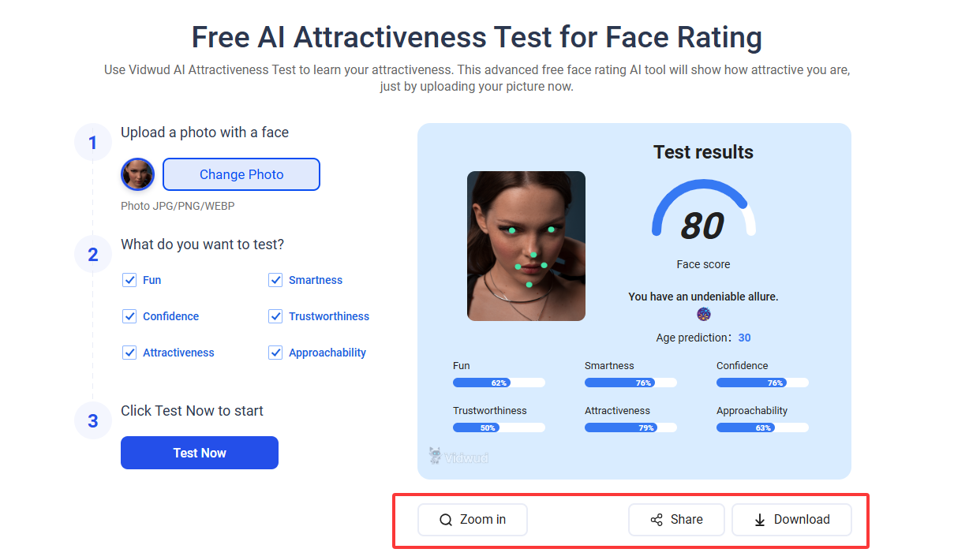The image size is (969, 560).
Task: Start the test with Test Now
Action: click(x=200, y=453)
